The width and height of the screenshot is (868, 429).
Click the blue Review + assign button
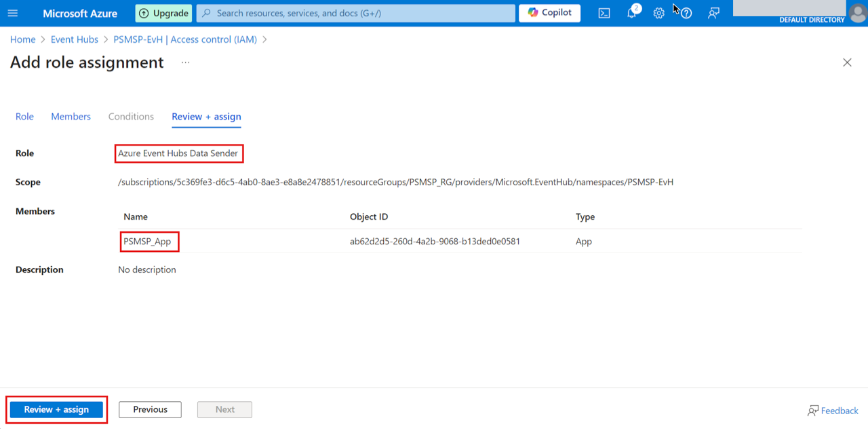pos(56,409)
